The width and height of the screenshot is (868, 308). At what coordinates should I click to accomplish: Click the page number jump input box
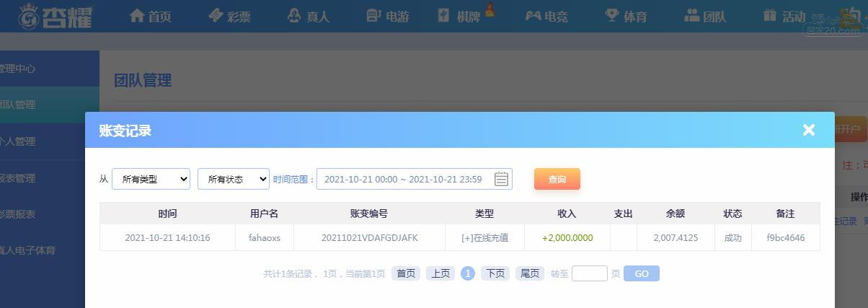pos(590,273)
